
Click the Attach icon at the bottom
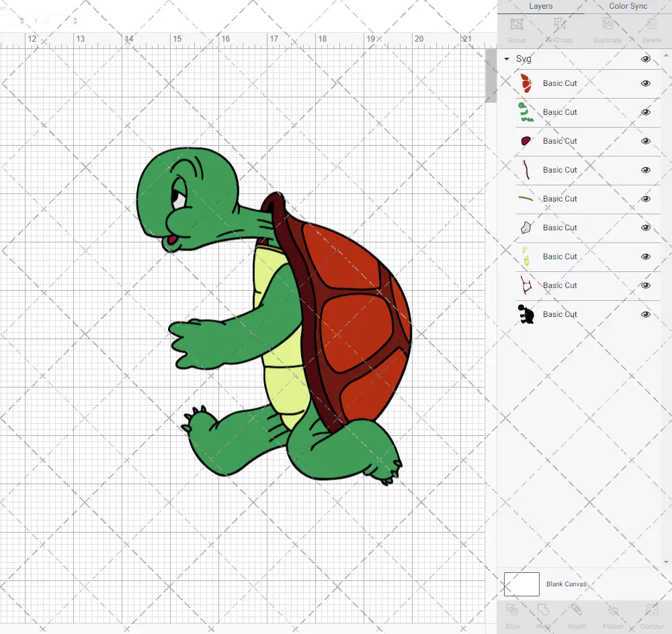pos(577,610)
